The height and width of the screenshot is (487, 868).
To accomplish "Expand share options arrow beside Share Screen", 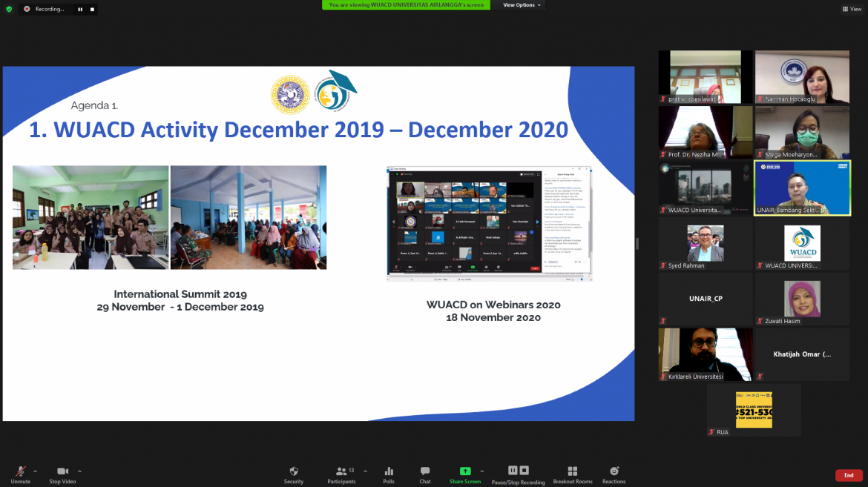I will tap(482, 471).
